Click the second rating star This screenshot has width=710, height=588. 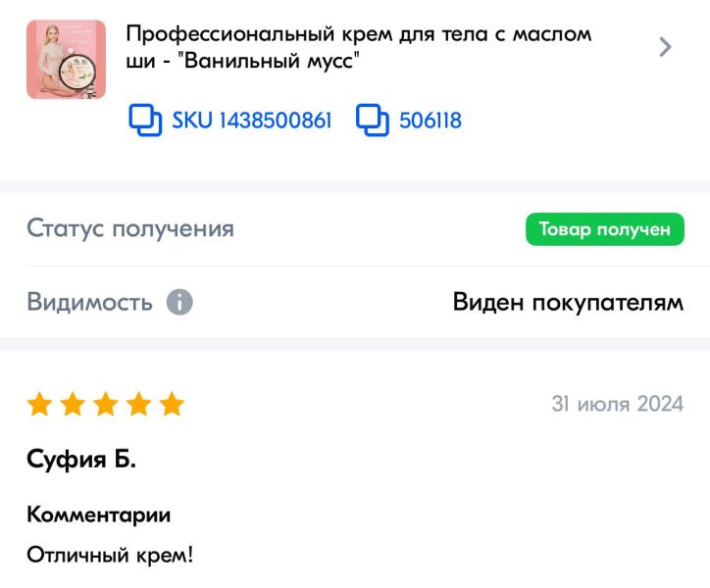point(73,404)
